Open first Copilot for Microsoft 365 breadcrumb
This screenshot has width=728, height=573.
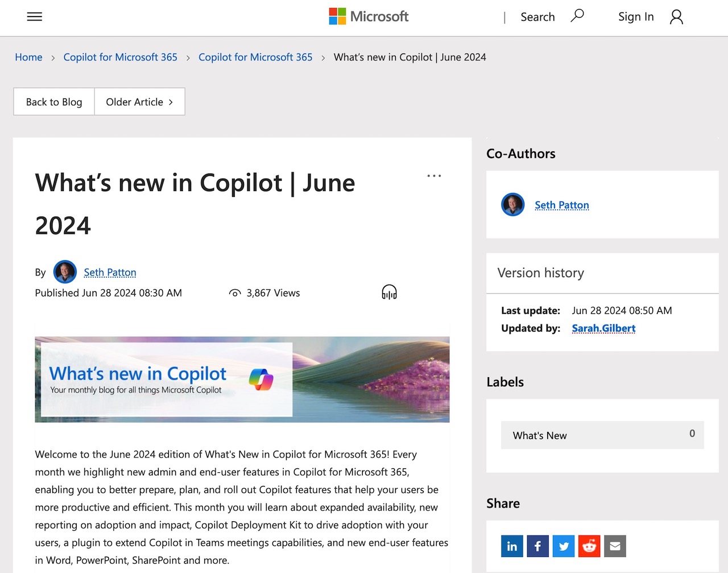click(121, 57)
